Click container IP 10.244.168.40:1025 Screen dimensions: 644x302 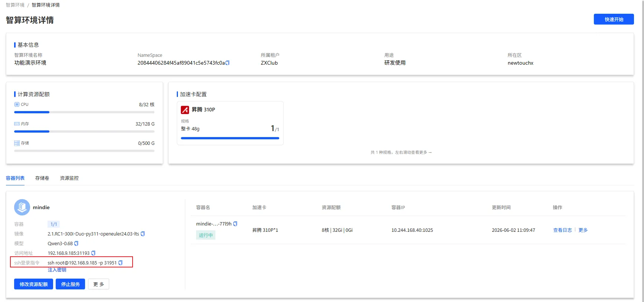coord(412,230)
